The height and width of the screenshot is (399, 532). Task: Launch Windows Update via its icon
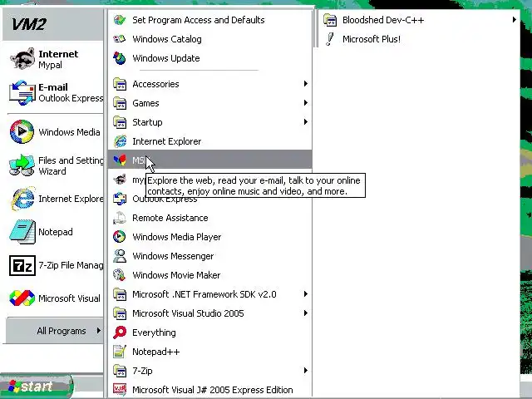[x=120, y=58]
